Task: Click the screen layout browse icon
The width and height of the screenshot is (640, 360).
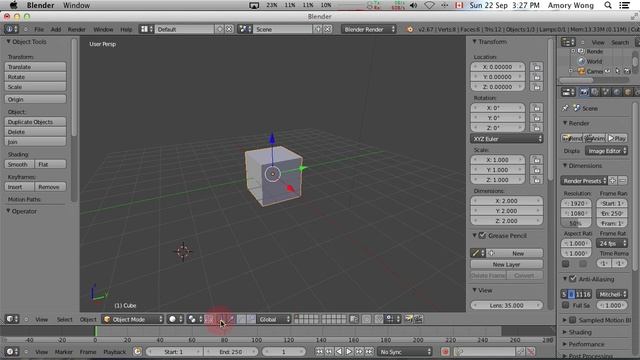Action: [x=147, y=29]
